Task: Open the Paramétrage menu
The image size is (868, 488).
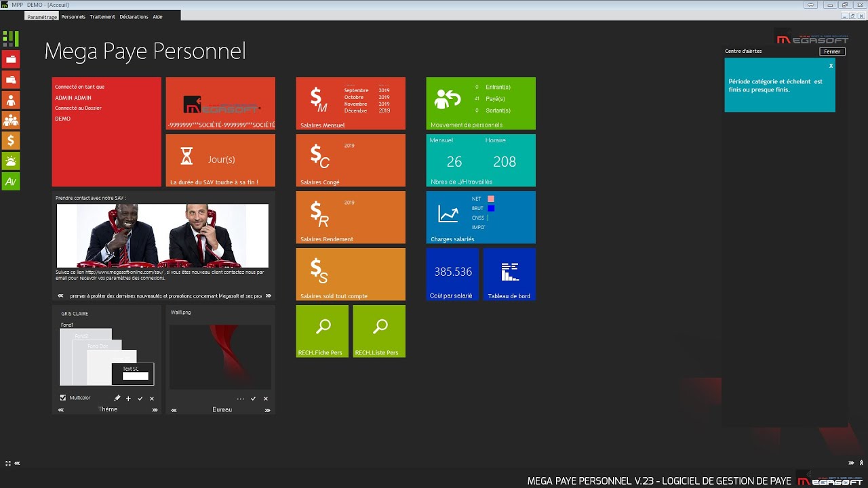Action: pyautogui.click(x=42, y=16)
